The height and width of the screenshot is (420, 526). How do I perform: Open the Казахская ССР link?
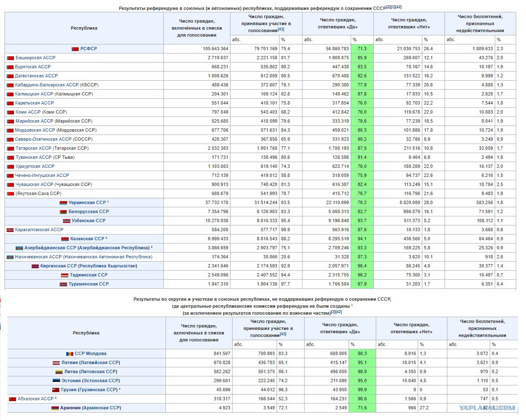pos(87,239)
